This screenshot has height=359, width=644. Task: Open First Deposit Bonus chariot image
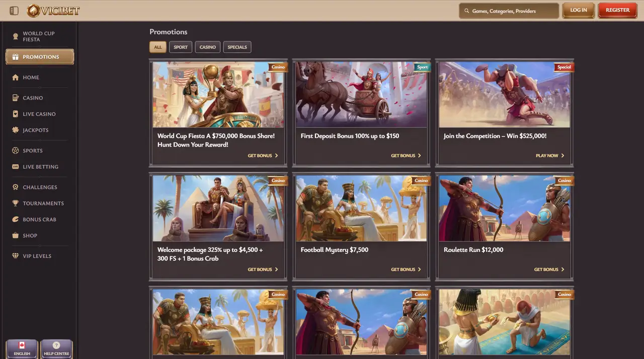(361, 95)
